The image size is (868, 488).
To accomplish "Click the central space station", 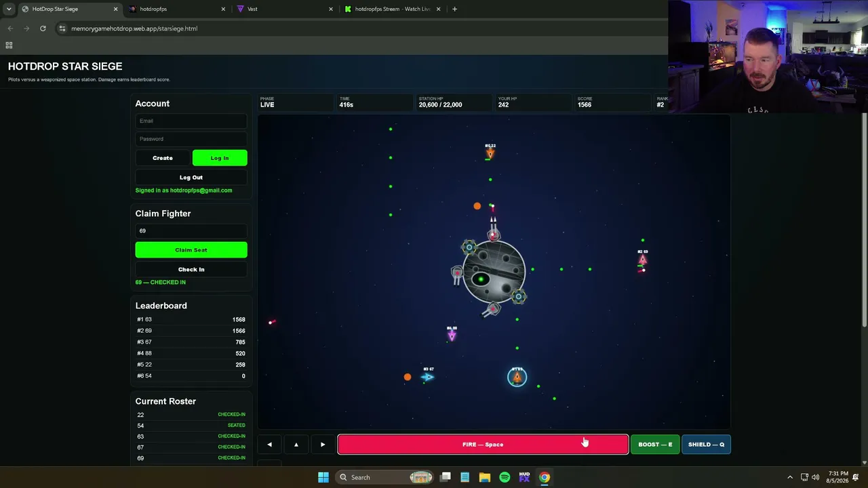I will tap(495, 271).
